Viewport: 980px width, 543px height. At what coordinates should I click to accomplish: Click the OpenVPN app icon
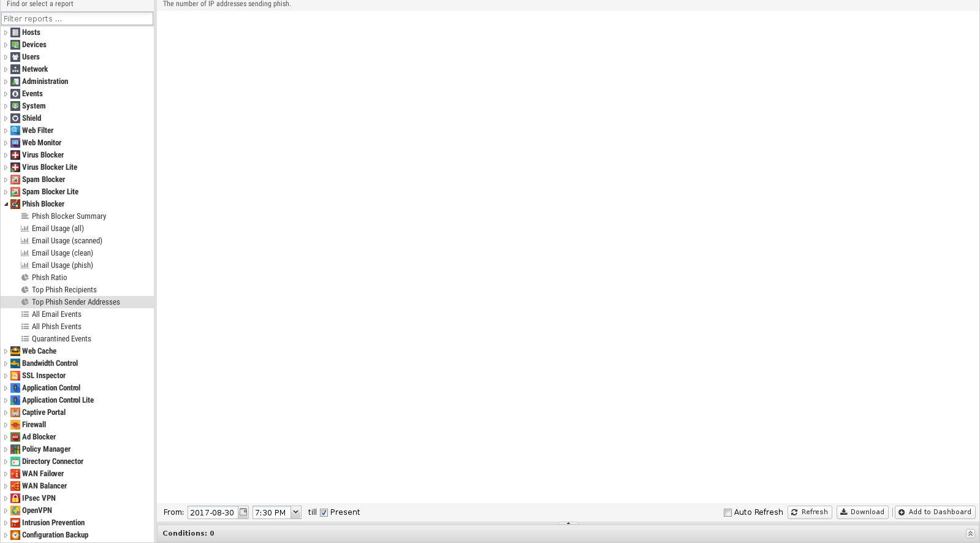tap(15, 511)
